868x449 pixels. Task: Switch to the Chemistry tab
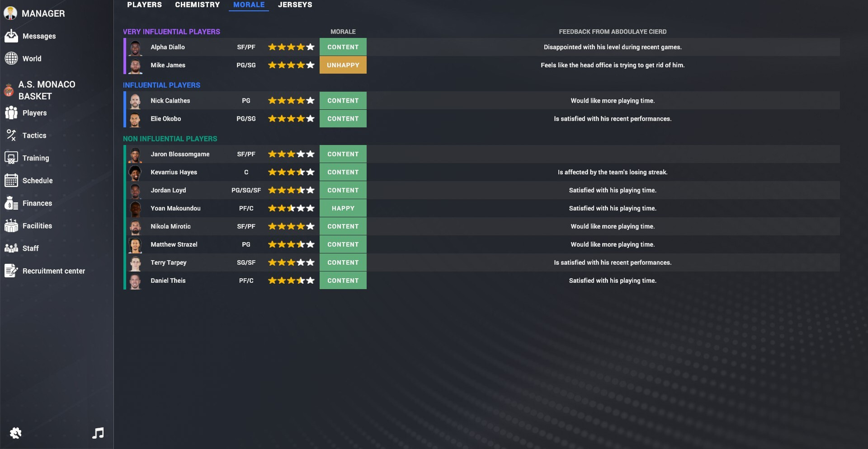[197, 5]
